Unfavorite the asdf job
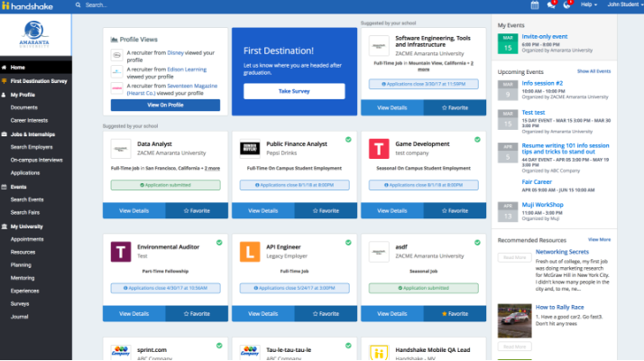The height and width of the screenshot is (361, 644). coord(455,313)
